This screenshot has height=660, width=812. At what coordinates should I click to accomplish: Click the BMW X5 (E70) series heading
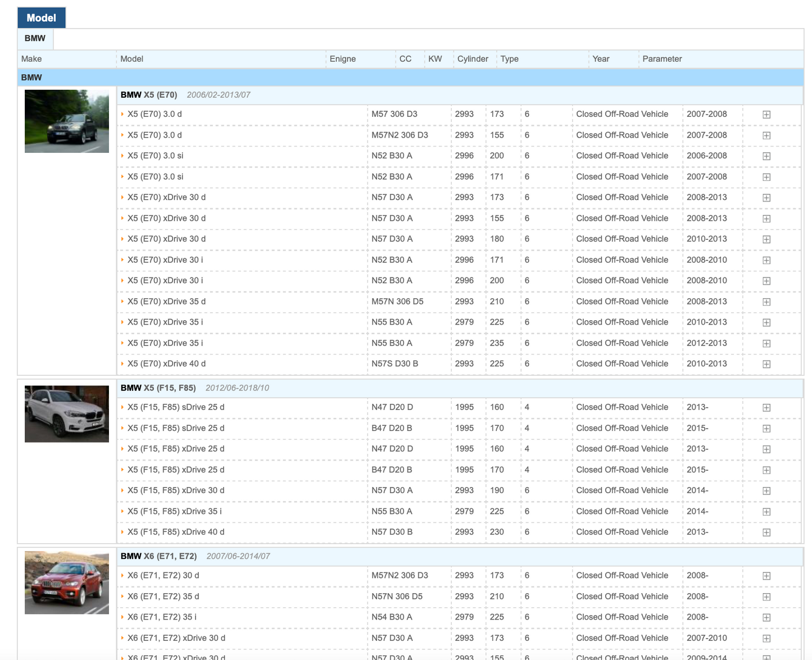149,95
